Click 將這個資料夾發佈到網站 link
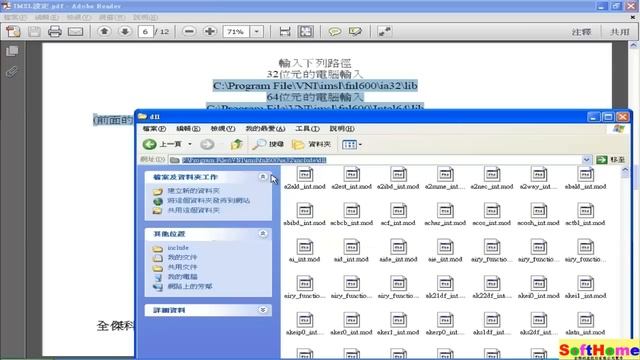The height and width of the screenshot is (360, 640). (x=209, y=200)
